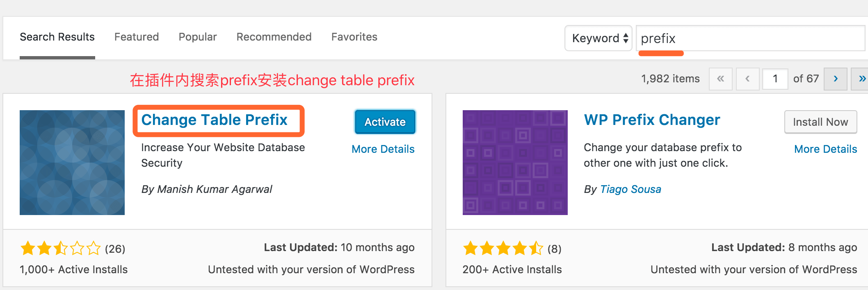
Task: Select the Search Results tab
Action: (57, 37)
